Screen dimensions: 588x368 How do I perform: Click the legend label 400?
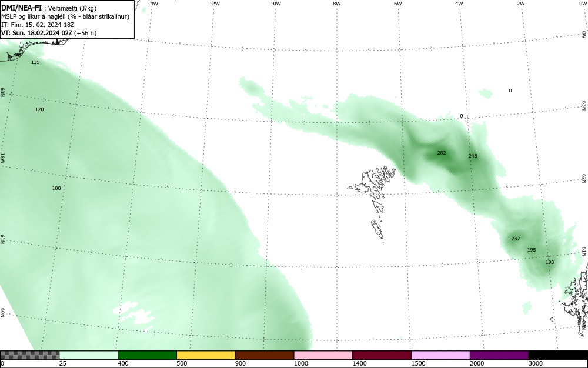click(123, 363)
